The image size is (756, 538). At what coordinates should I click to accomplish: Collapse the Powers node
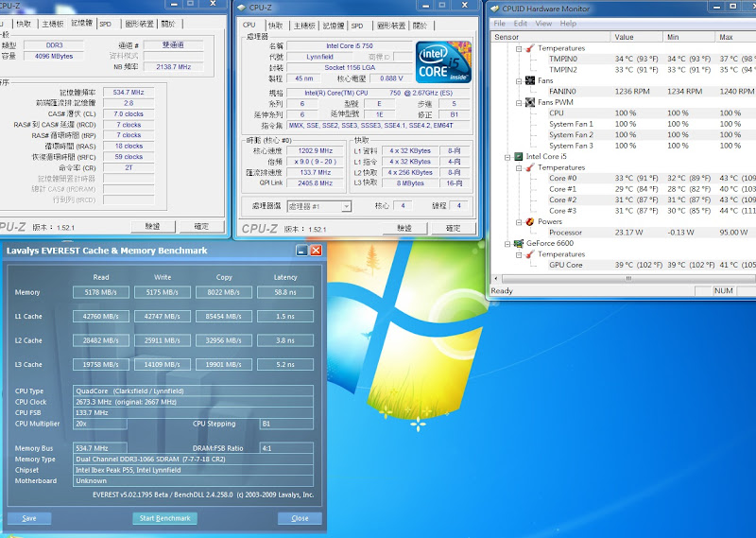point(519,222)
